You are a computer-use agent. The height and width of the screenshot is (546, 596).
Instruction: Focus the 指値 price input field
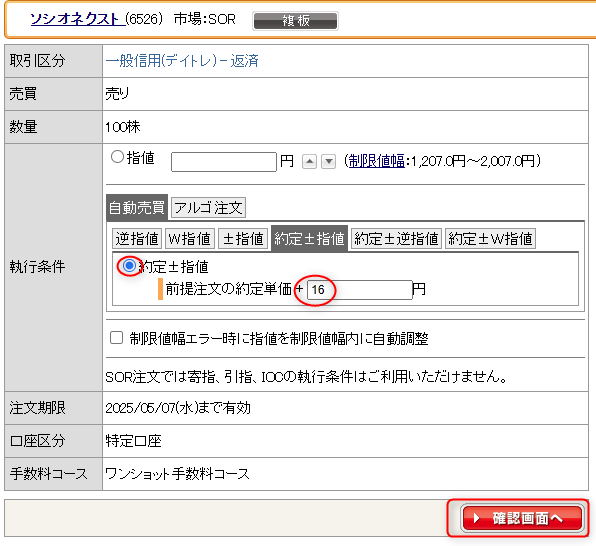click(224, 162)
